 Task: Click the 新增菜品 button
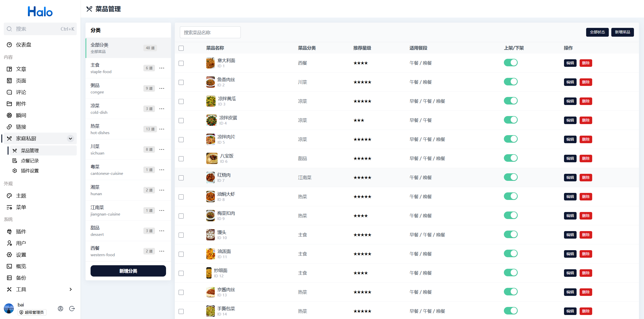pos(622,32)
